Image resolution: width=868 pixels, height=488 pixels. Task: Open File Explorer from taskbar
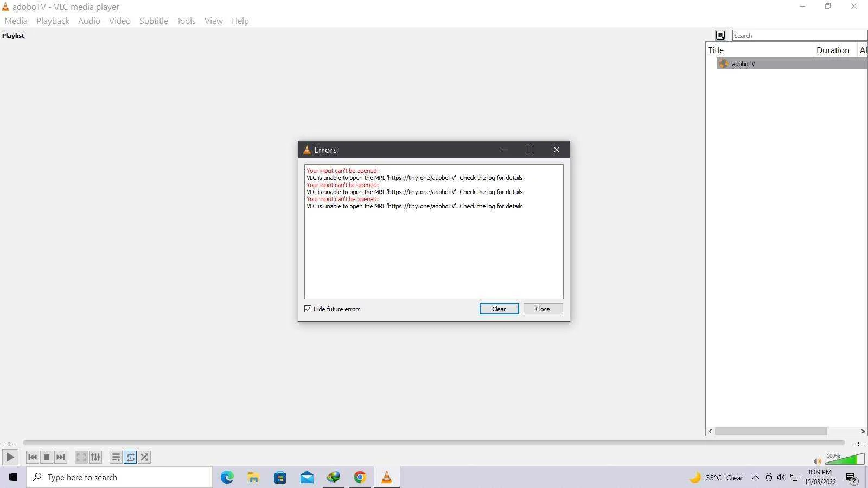[x=253, y=477]
